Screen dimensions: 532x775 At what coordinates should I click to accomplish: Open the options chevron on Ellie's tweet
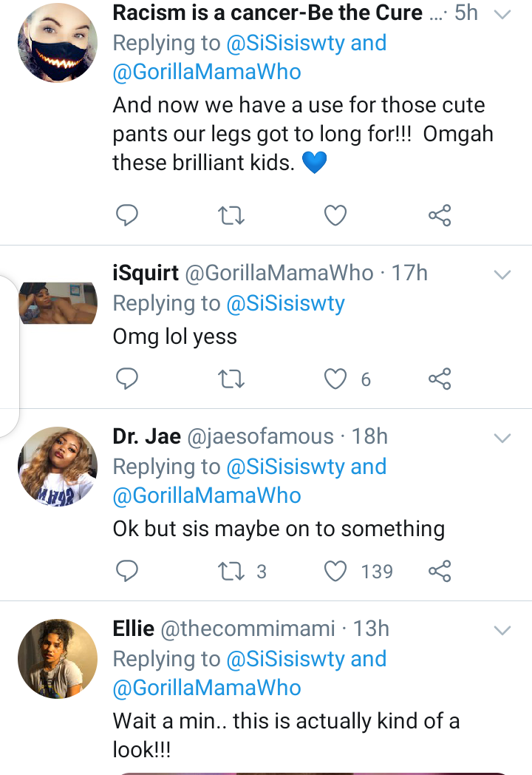point(502,630)
